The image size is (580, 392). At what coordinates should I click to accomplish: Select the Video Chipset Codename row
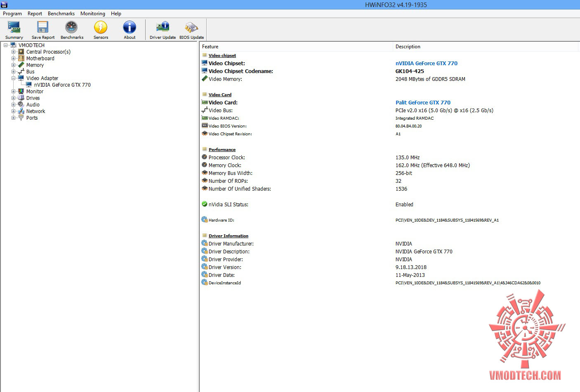(x=389, y=71)
